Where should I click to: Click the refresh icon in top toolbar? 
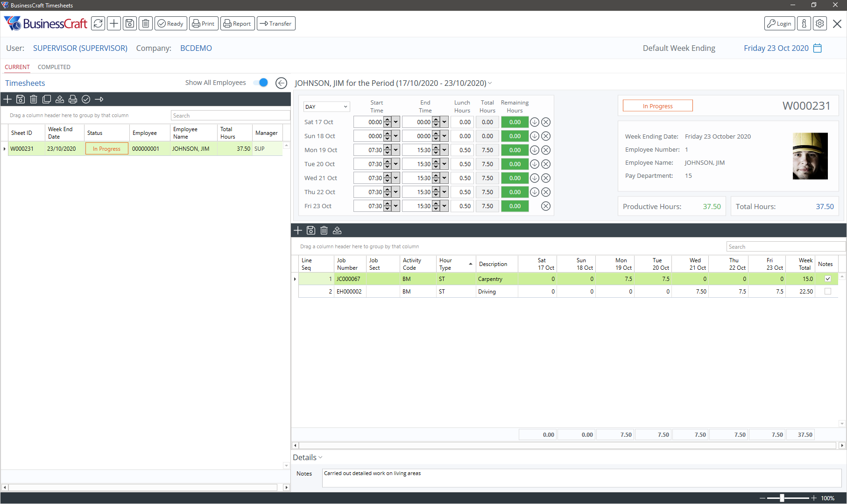click(x=98, y=23)
